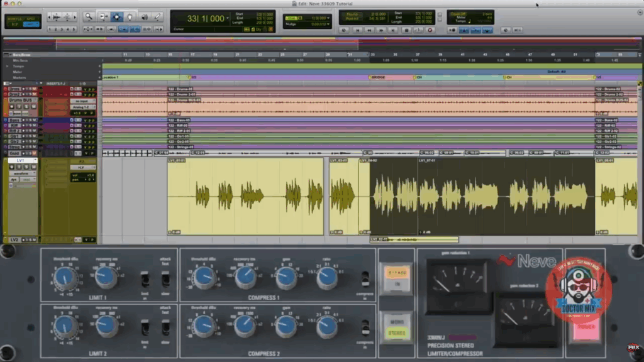The width and height of the screenshot is (644, 362).
Task: Select Grid edit mode
Action: point(31,25)
